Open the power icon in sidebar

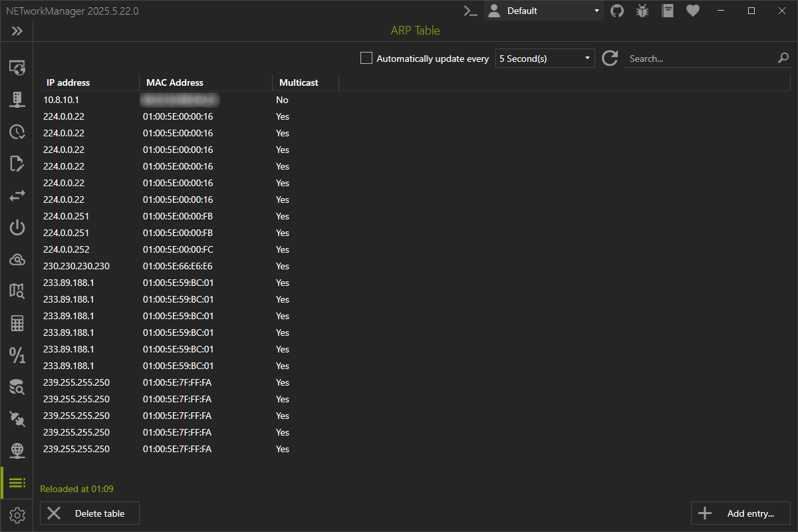click(x=17, y=228)
